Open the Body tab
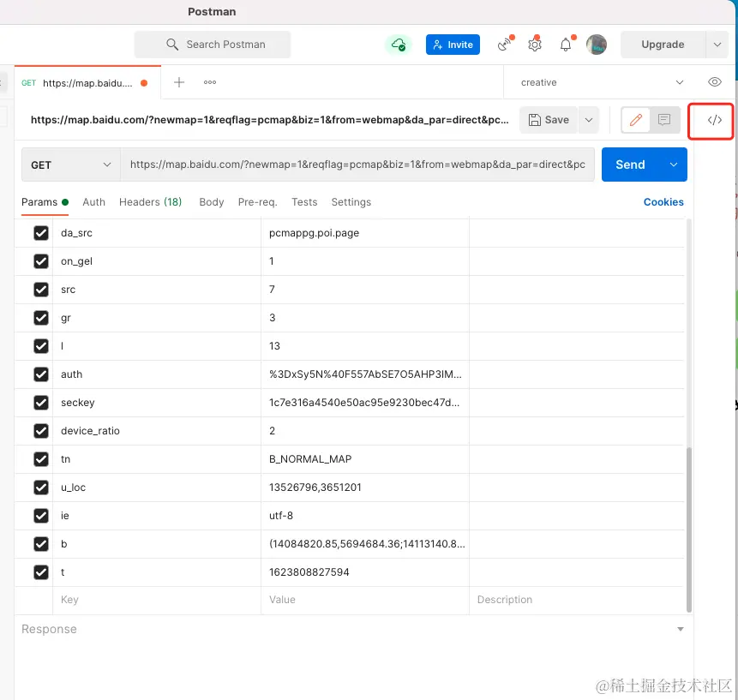Image resolution: width=738 pixels, height=700 pixels. click(x=212, y=202)
